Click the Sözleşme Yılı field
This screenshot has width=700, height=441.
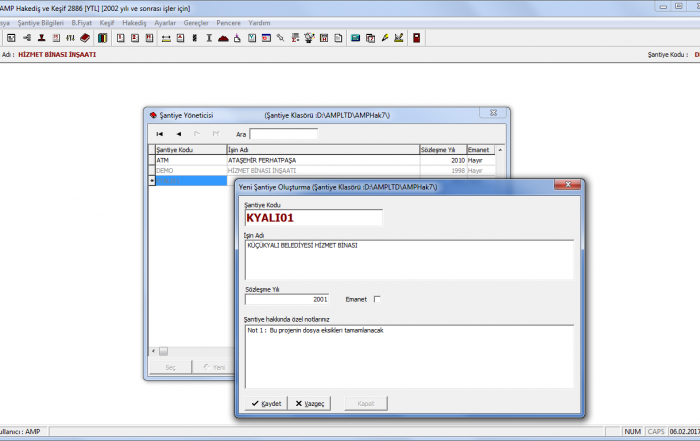[286, 298]
